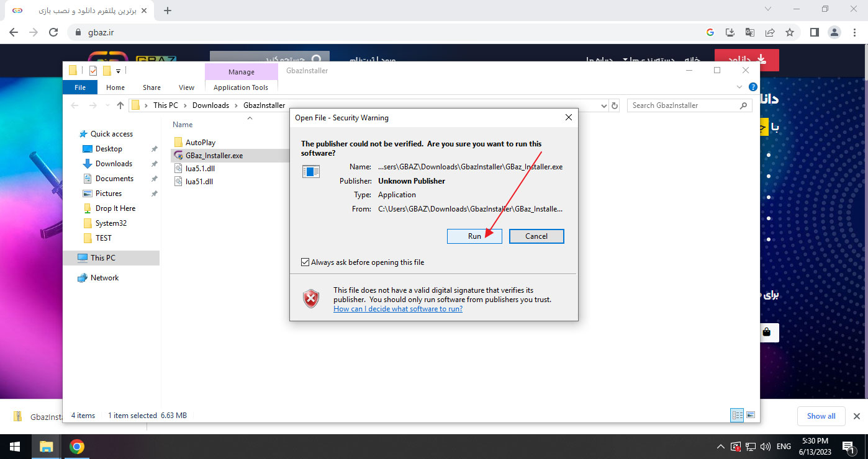Expand the Explorer ribbon chevron

click(739, 87)
